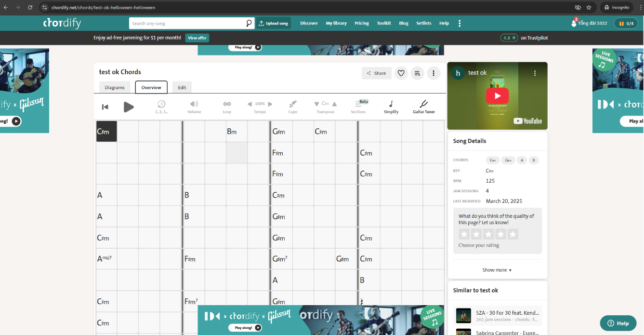Jump to the F♯m7 chord cell
The height and width of the screenshot is (335, 644).
click(x=194, y=301)
